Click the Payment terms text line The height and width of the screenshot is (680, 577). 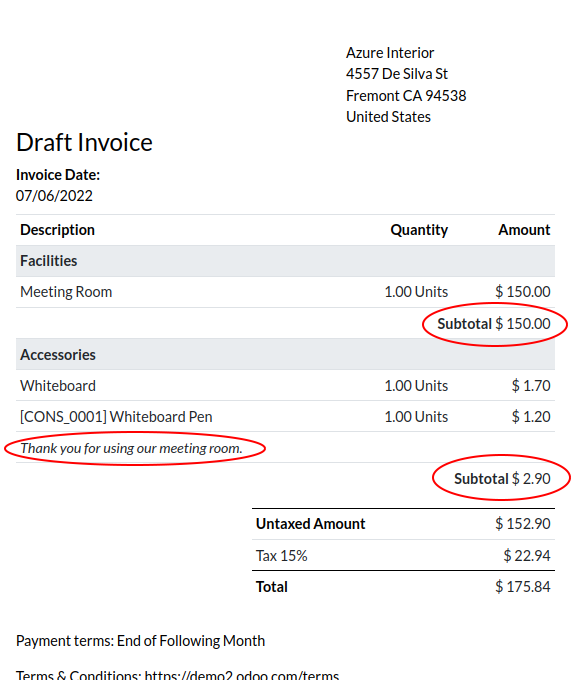tap(140, 641)
